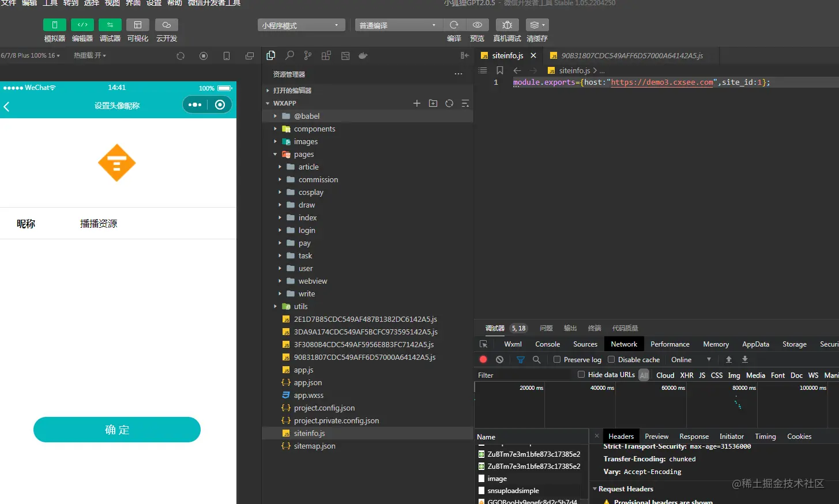This screenshot has height=504, width=839.
Task: Open the Online throttling dropdown
Action: [691, 359]
